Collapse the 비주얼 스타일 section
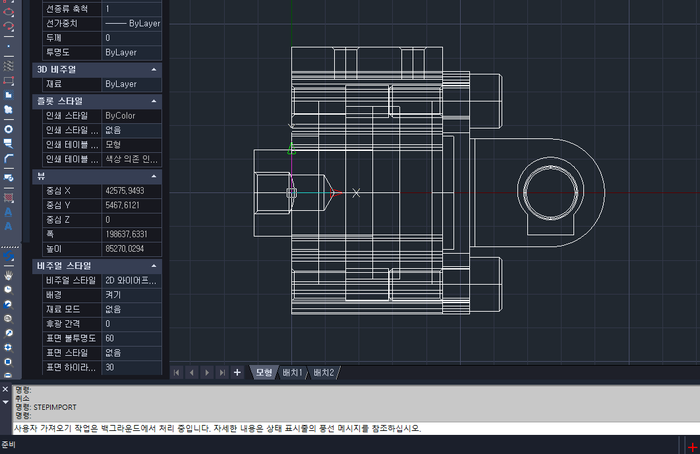Image resolution: width=700 pixels, height=454 pixels. pos(154,266)
